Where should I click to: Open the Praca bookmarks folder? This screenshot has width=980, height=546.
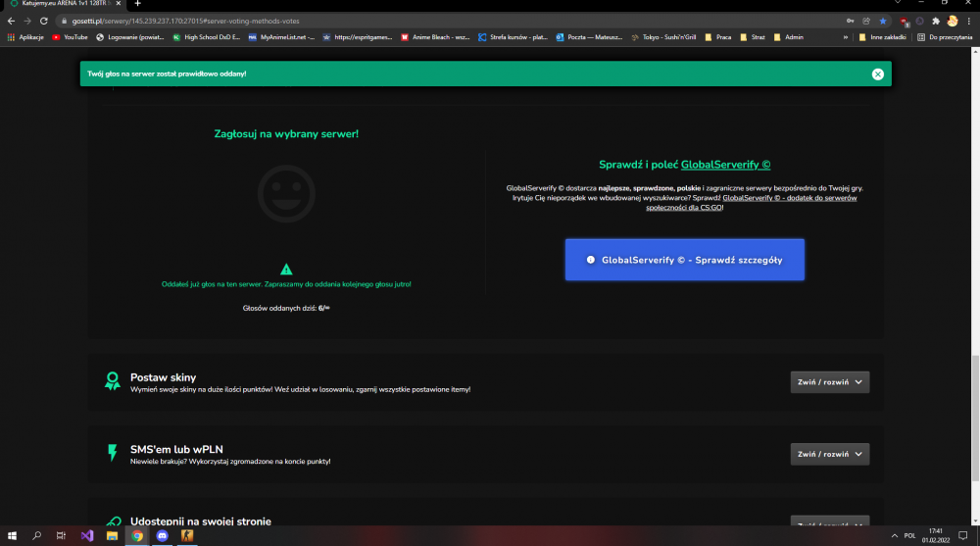click(x=718, y=37)
